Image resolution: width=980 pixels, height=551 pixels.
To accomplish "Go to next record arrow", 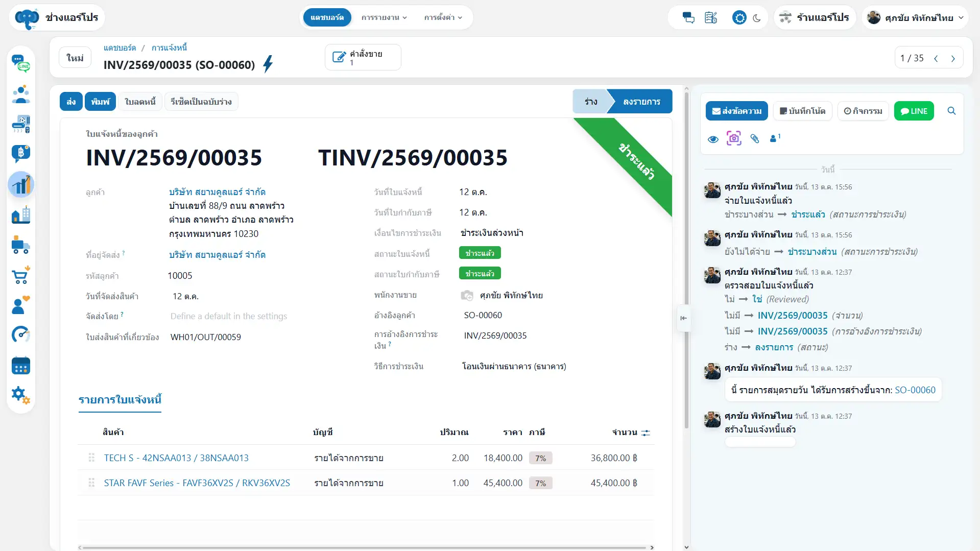I will (x=953, y=58).
